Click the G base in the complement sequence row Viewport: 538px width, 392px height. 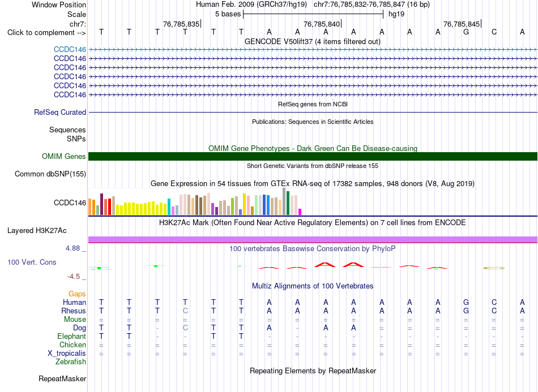pyautogui.click(x=466, y=32)
